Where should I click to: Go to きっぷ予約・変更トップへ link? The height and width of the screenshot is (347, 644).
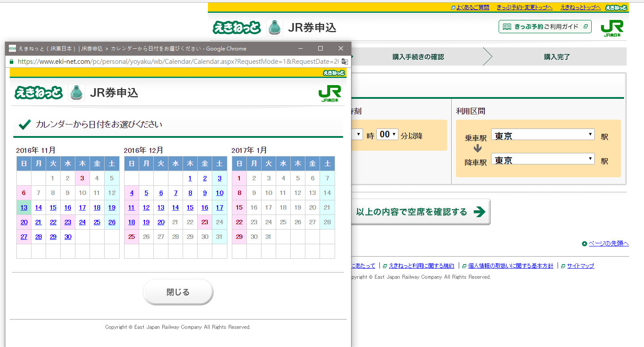coord(524,8)
